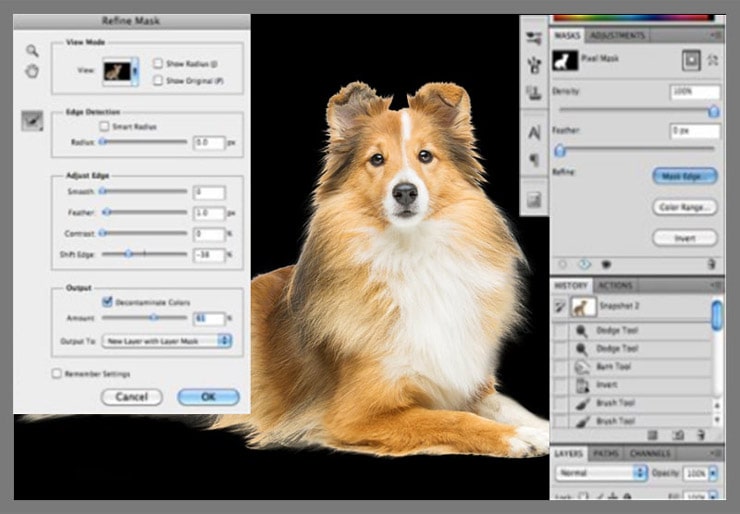Open the Character panel icon
This screenshot has height=514, width=740.
[x=533, y=132]
